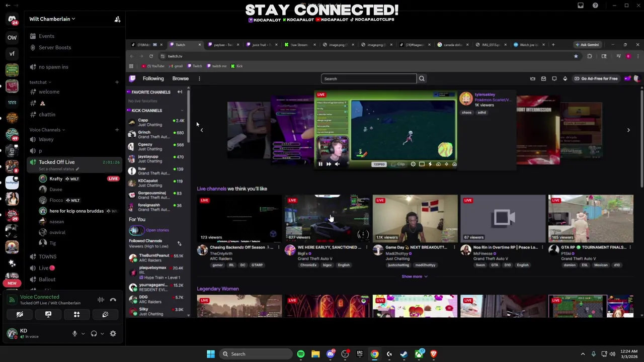The width and height of the screenshot is (644, 362).
Task: Toggle Discord camera on
Action: (20, 315)
